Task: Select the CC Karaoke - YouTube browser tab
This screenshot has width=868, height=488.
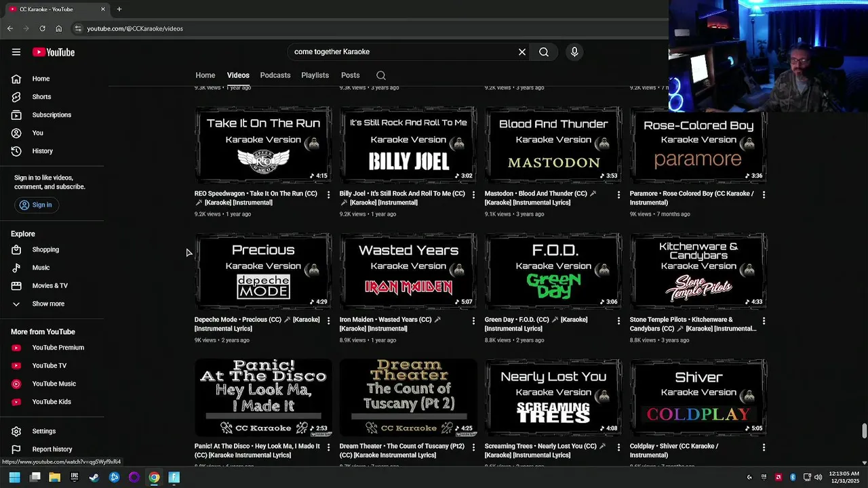Action: point(57,9)
